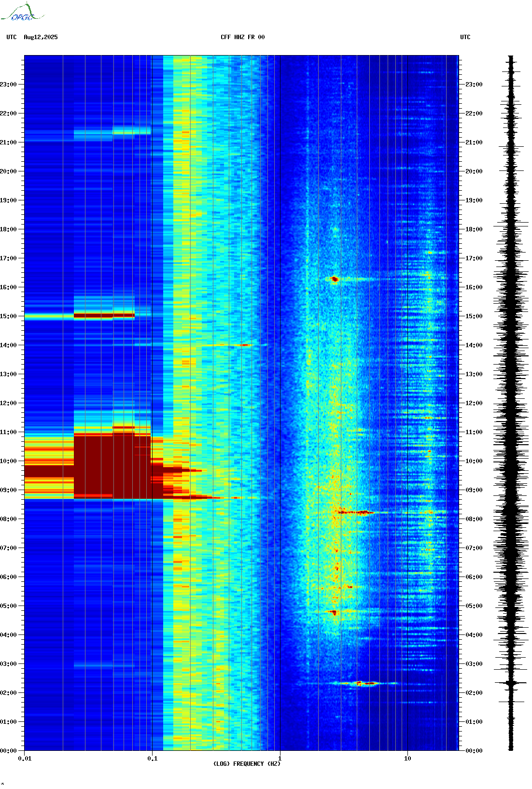Click 08:00 on the right time axis
Image resolution: width=532 pixels, height=789 pixels.
coord(474,519)
